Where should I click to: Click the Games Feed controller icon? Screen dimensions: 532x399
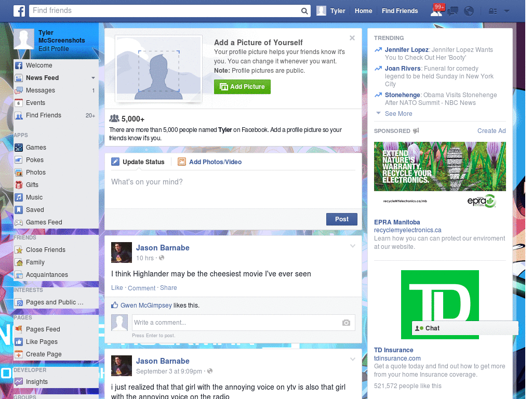pos(19,222)
